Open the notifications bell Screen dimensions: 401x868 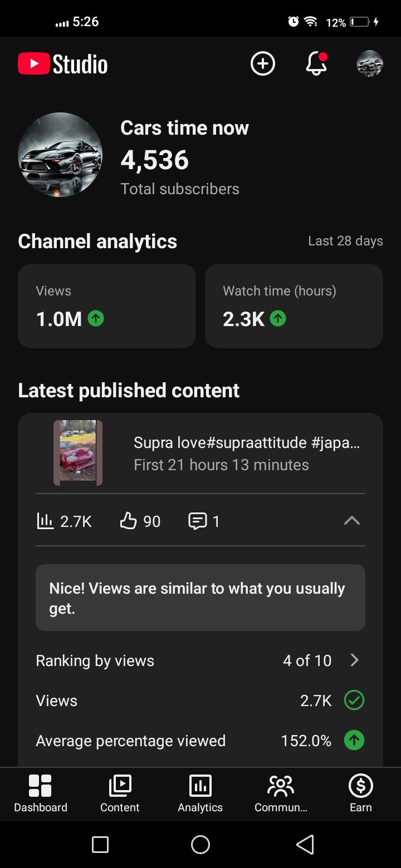(x=316, y=63)
